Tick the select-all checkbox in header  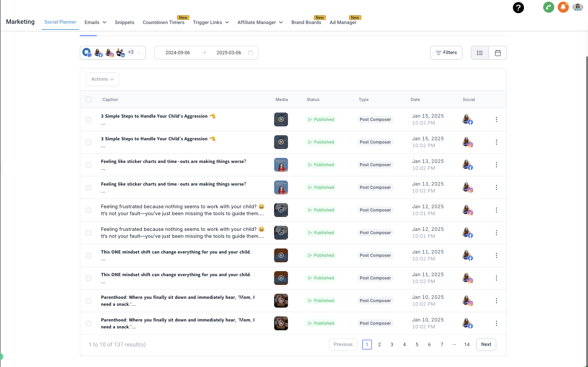tap(89, 100)
